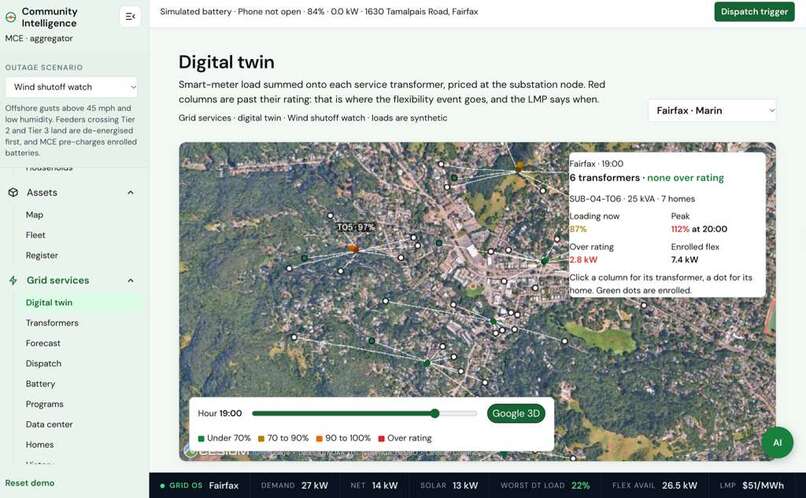
Task: Click the Assets cube icon
Action: [x=13, y=192]
